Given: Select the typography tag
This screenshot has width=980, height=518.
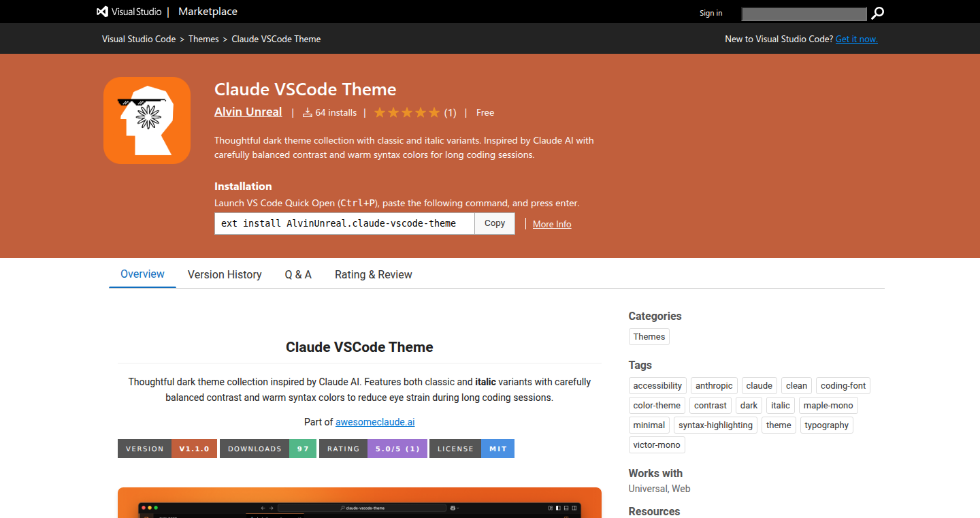Looking at the screenshot, I should pyautogui.click(x=826, y=425).
